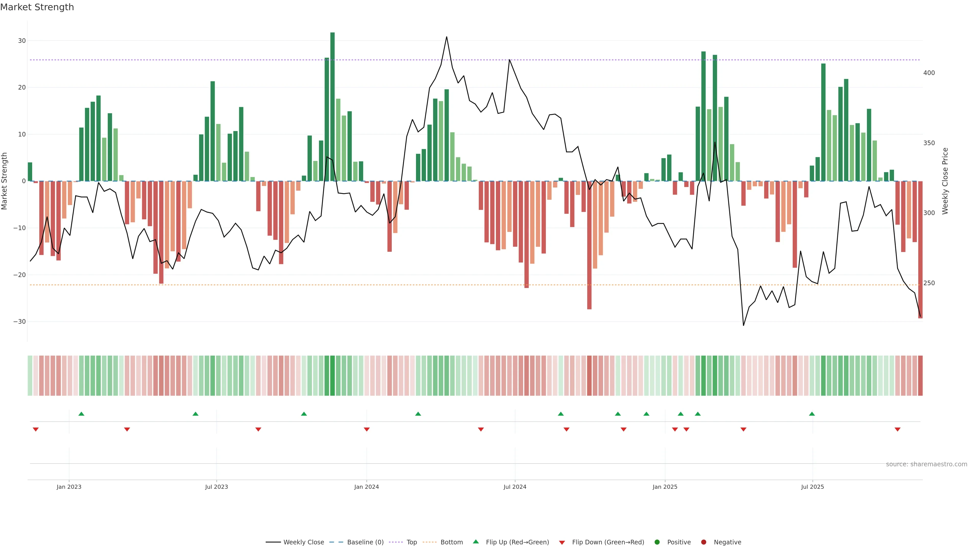Click the first green flip-up triangle marker
The width and height of the screenshot is (980, 551).
pyautogui.click(x=81, y=414)
